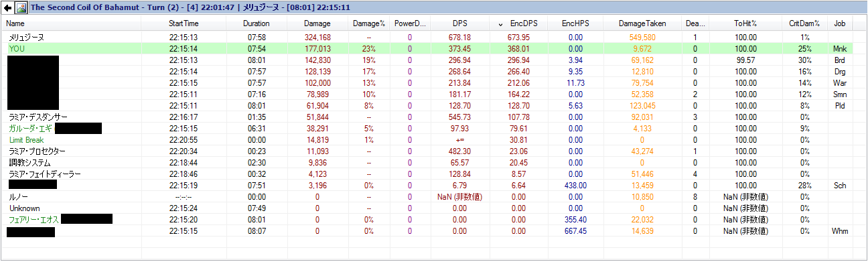Image resolution: width=868 pixels, height=264 pixels.
Task: Toggle the EncDPS sort arrow header
Action: pos(519,23)
